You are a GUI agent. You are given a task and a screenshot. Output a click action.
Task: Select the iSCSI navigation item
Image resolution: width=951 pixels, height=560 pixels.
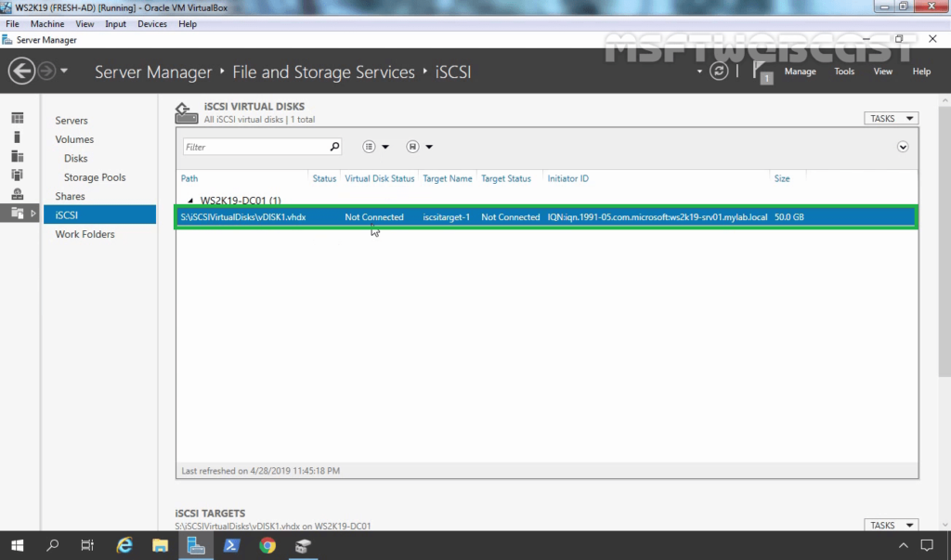click(99, 215)
